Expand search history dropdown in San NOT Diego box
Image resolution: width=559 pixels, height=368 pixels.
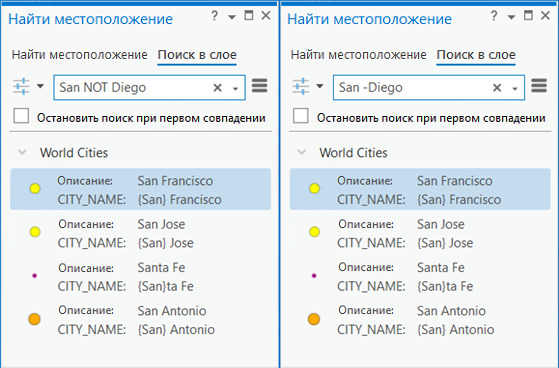coord(235,88)
